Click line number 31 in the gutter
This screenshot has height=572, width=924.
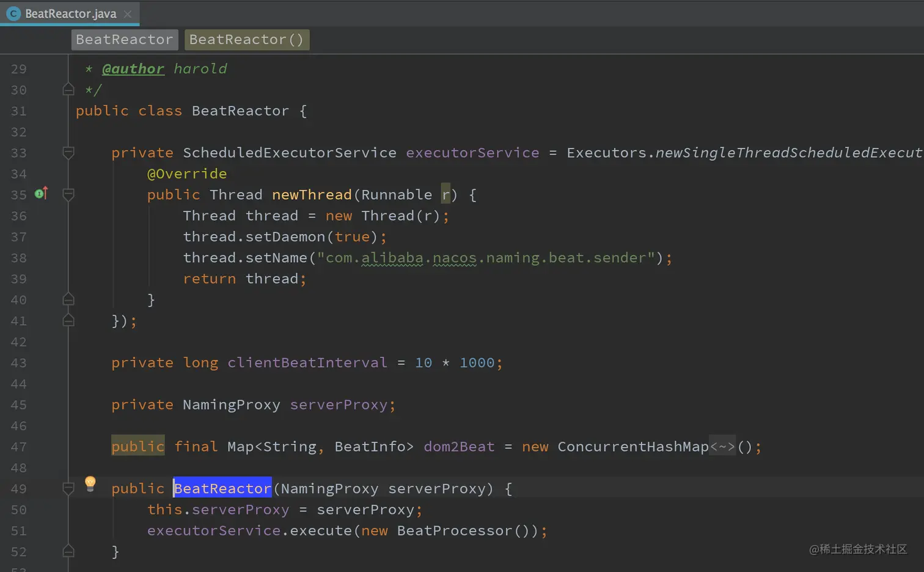[x=19, y=111]
